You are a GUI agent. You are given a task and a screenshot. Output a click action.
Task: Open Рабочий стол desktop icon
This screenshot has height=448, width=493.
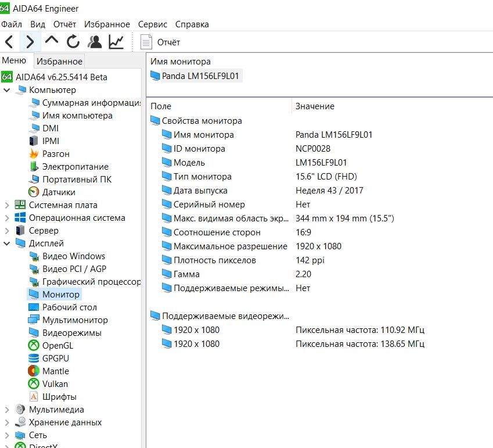point(34,307)
